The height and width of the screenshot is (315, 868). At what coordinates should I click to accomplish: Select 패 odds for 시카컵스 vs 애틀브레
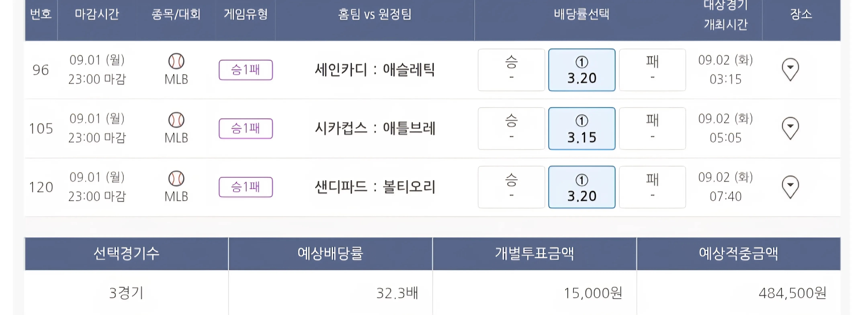(652, 128)
